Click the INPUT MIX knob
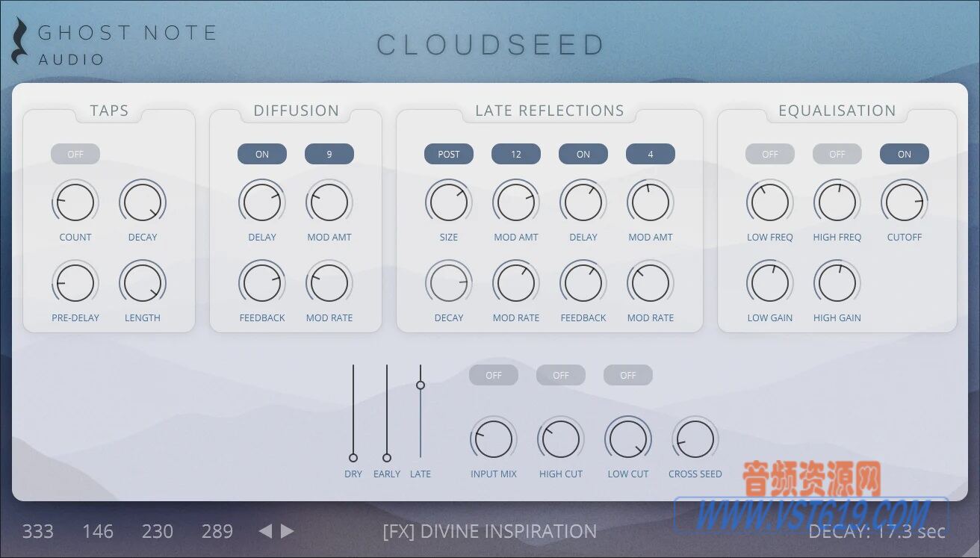980x558 pixels. [x=494, y=439]
